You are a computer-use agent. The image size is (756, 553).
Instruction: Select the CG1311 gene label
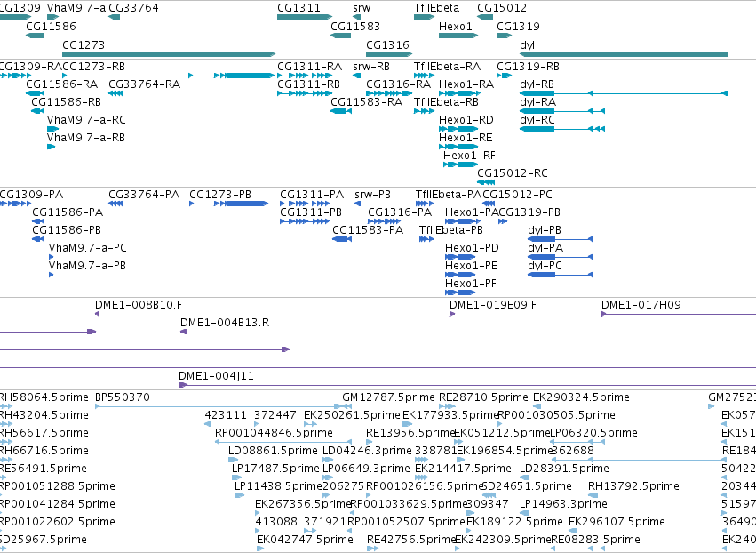pos(298,8)
